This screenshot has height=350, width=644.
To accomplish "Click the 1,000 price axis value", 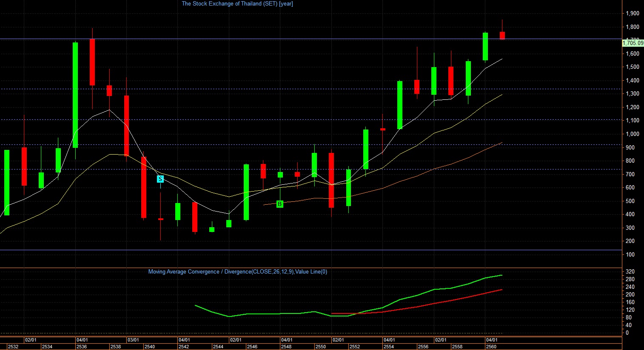I will 633,134.
